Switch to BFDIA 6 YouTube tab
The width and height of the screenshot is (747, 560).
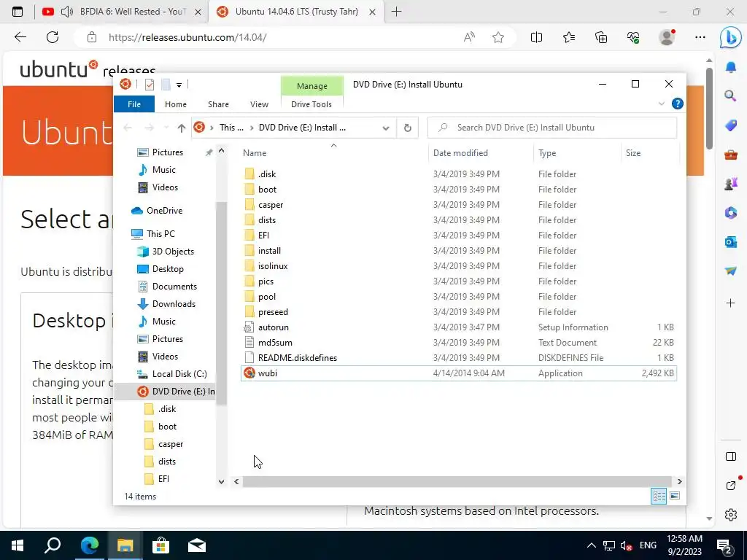pyautogui.click(x=123, y=12)
